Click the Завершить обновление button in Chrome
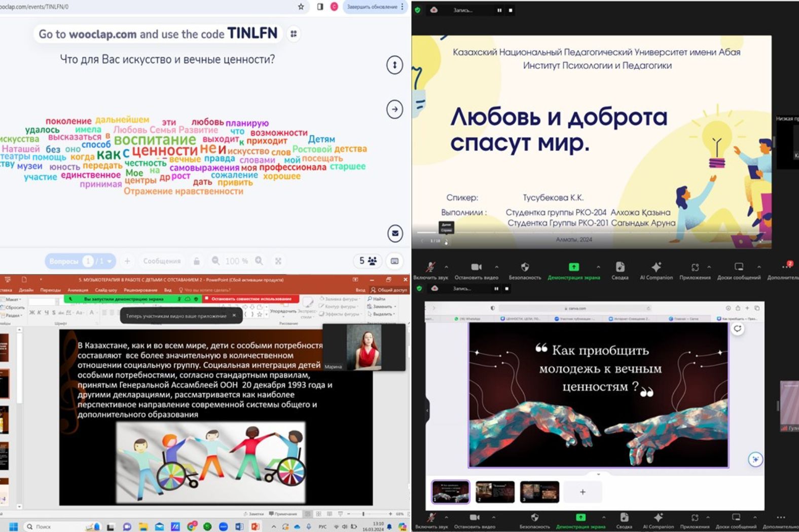Screen dimensions: 799x532 click(x=372, y=7)
